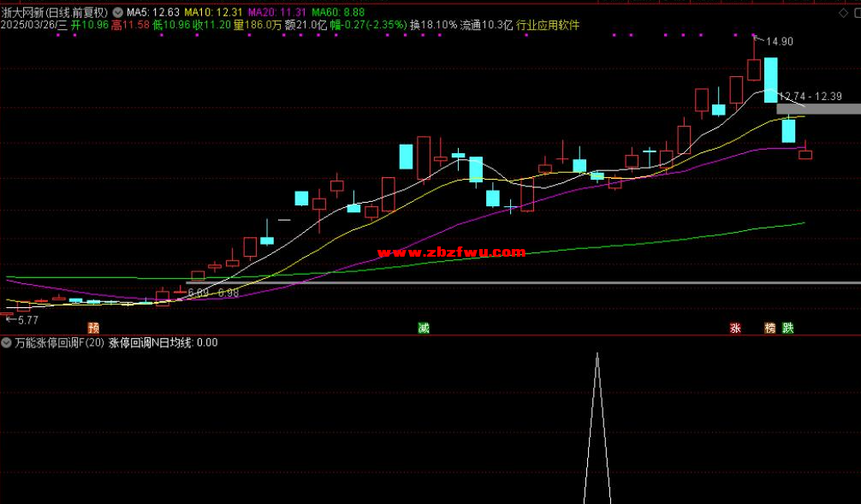861x504 pixels.
Task: Click the float value 流通10.3亿
Action: pos(486,25)
